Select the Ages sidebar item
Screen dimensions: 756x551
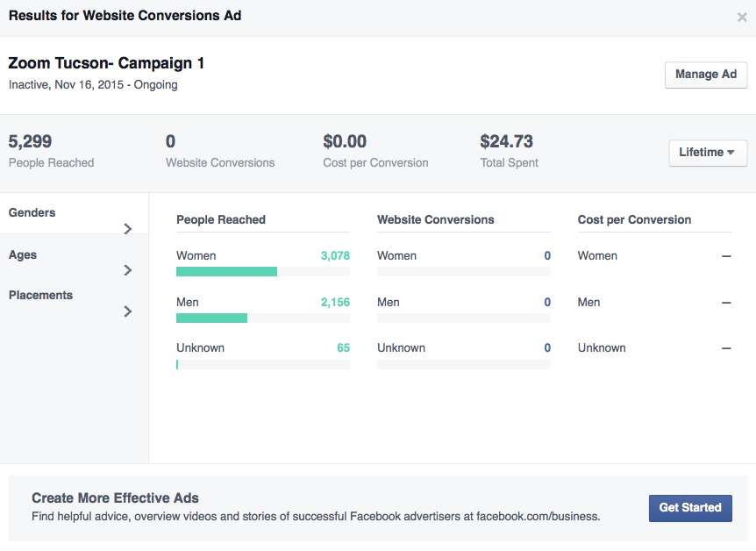point(22,254)
